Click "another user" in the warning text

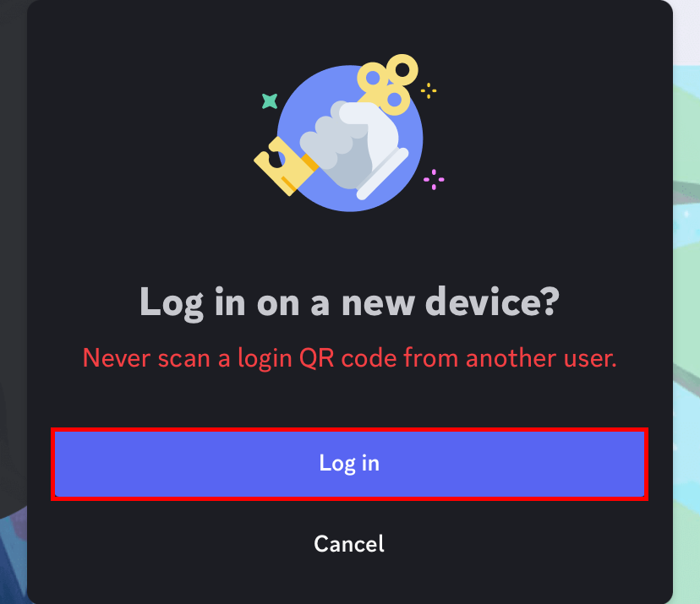[540, 358]
